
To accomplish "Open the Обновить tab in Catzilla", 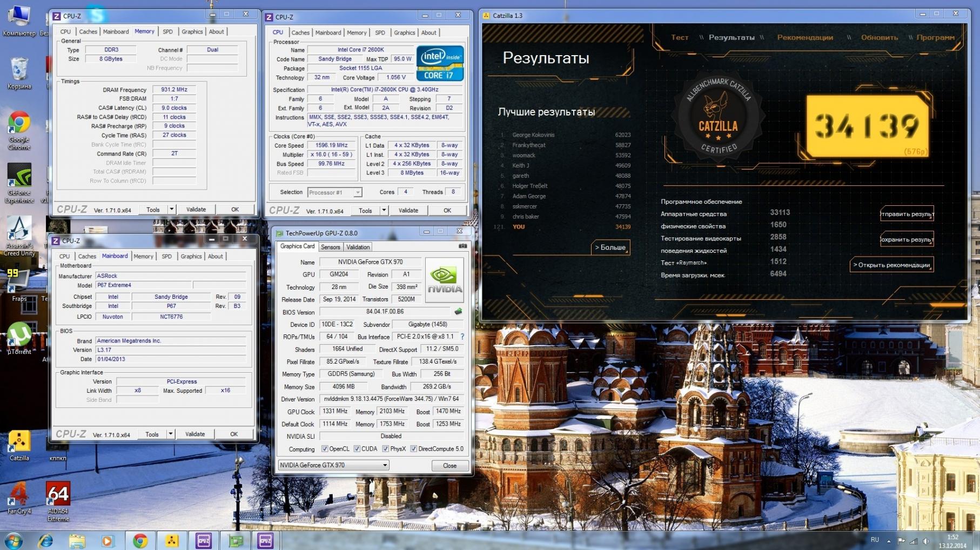I will tap(880, 37).
